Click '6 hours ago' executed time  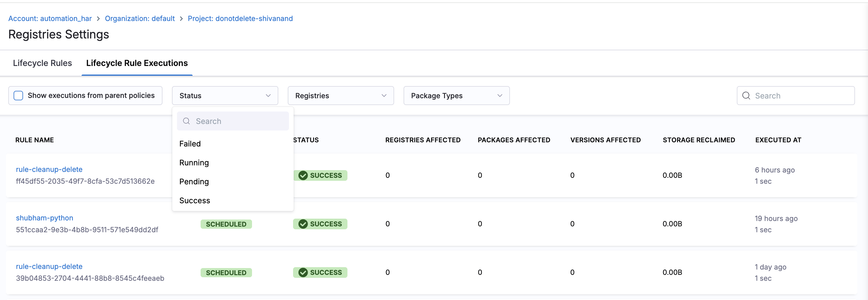(x=775, y=170)
